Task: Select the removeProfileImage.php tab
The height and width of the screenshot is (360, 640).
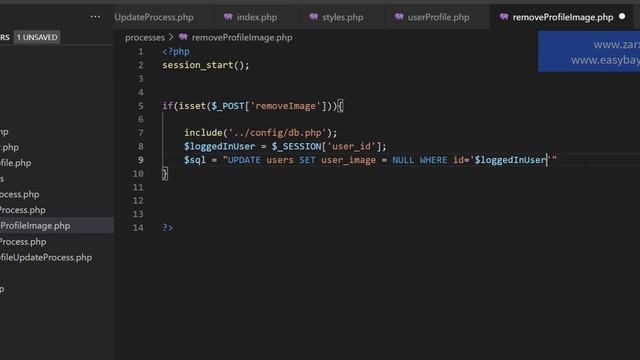Action: click(x=562, y=17)
